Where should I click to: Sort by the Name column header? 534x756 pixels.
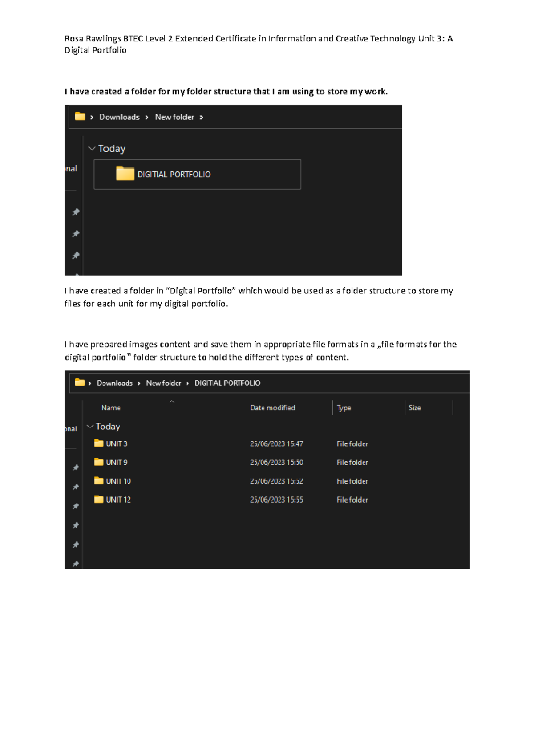click(x=111, y=407)
